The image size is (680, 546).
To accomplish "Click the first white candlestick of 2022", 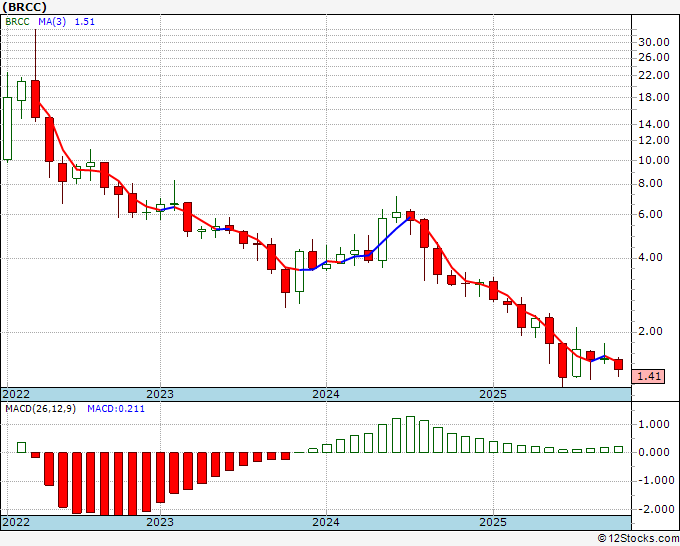I will pyautogui.click(x=7, y=129).
